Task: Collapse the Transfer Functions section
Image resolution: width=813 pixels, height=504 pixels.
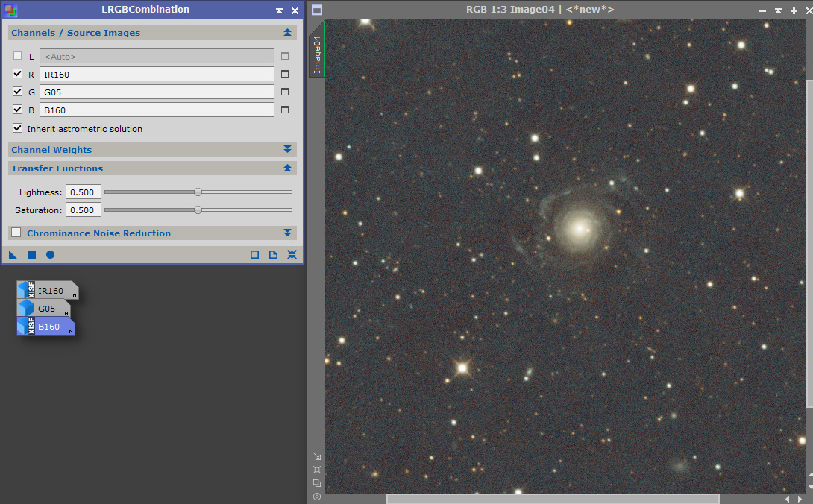Action: click(x=287, y=168)
